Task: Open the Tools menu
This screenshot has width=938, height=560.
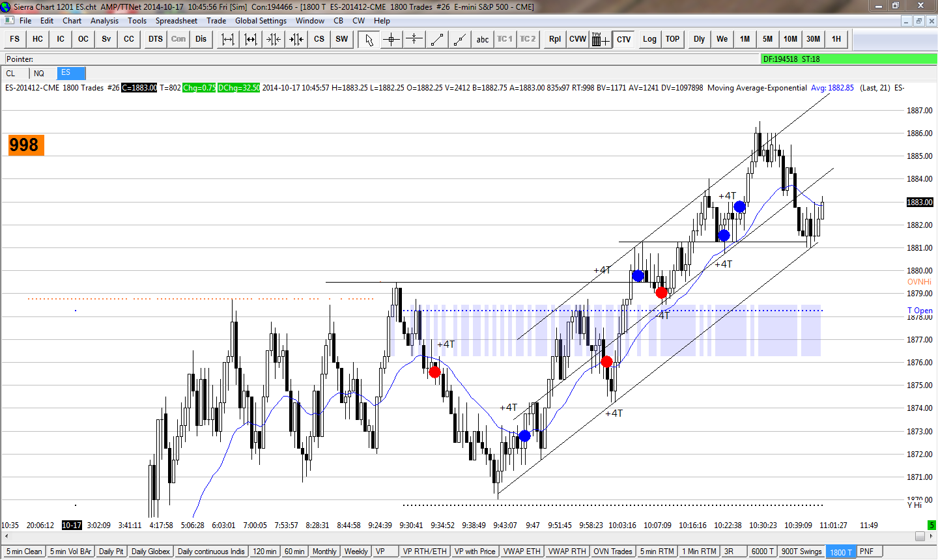Action: click(x=137, y=21)
